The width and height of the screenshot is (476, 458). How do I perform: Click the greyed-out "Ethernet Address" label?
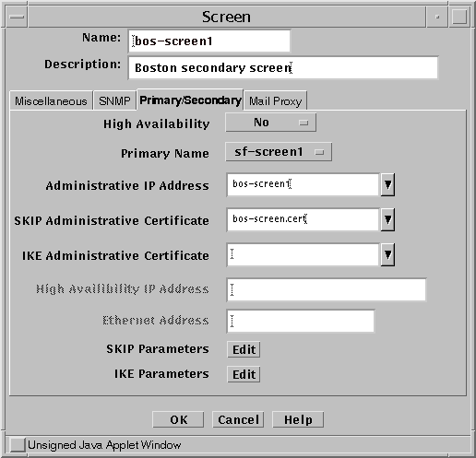(156, 321)
